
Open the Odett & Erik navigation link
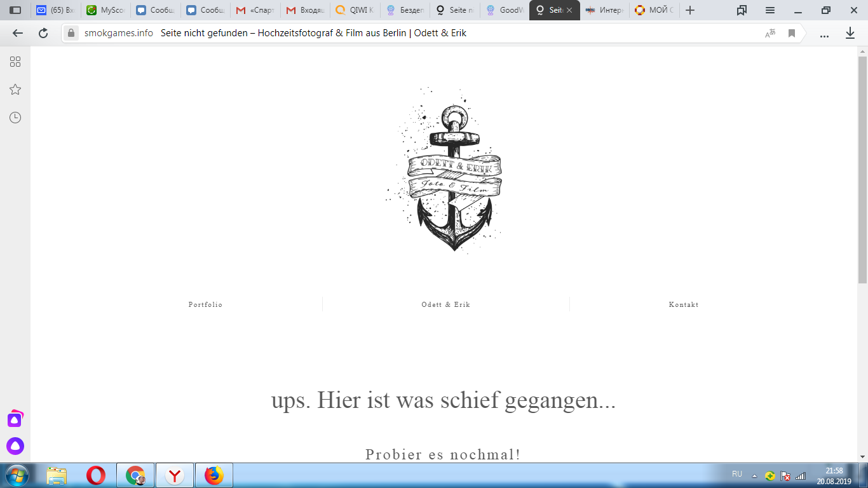445,305
